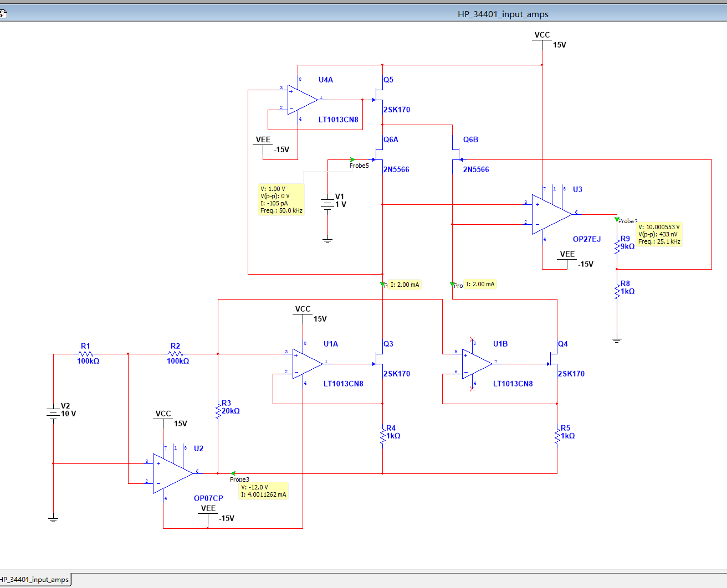The height and width of the screenshot is (588, 727).
Task: Click the ground symbol below V1
Action: coord(327,241)
